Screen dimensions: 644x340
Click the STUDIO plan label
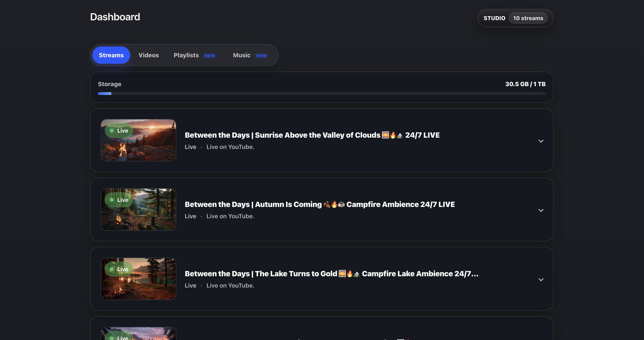[494, 18]
